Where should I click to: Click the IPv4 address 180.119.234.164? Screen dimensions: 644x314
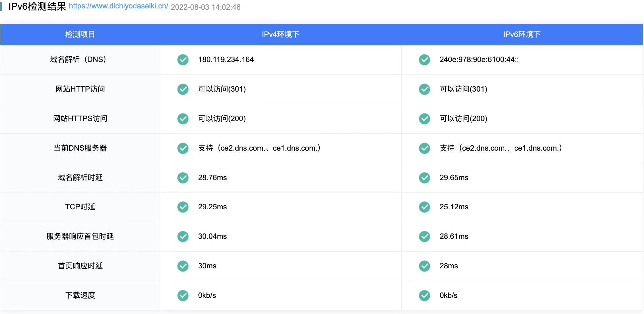[226, 60]
